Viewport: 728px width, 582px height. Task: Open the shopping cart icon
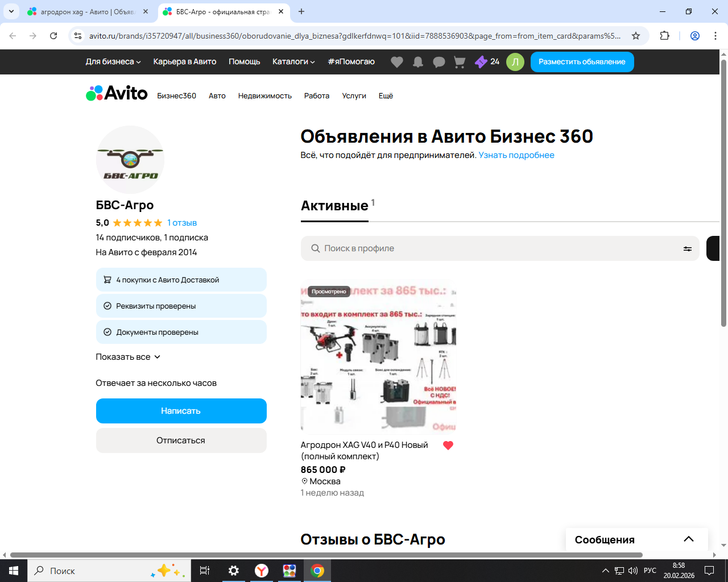pos(460,62)
